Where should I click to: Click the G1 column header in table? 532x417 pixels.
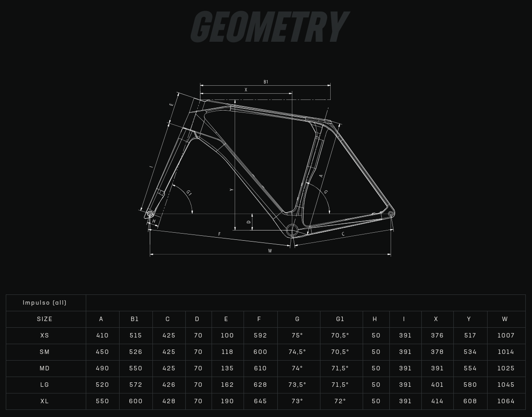(x=340, y=319)
